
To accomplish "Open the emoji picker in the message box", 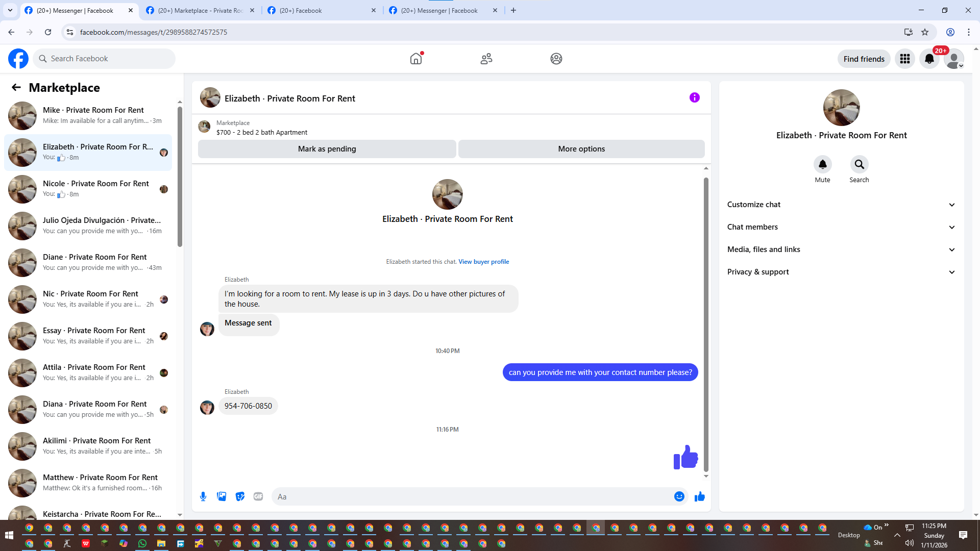I will (x=679, y=496).
